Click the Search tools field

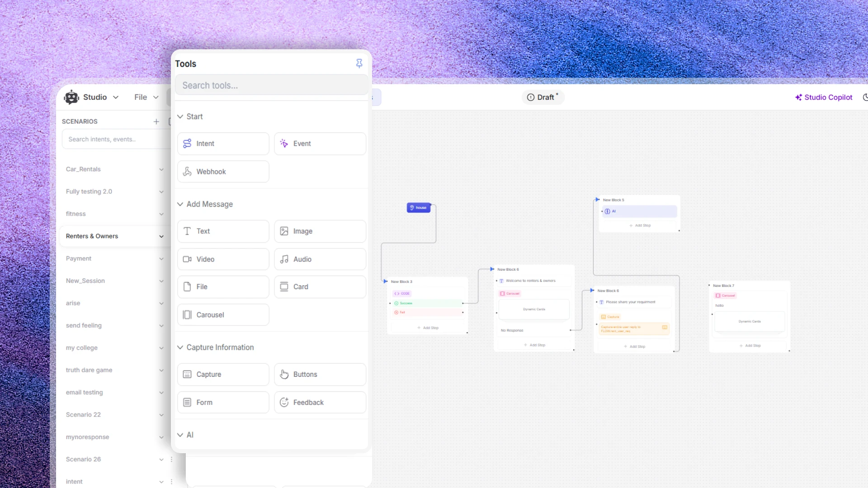[x=271, y=85]
